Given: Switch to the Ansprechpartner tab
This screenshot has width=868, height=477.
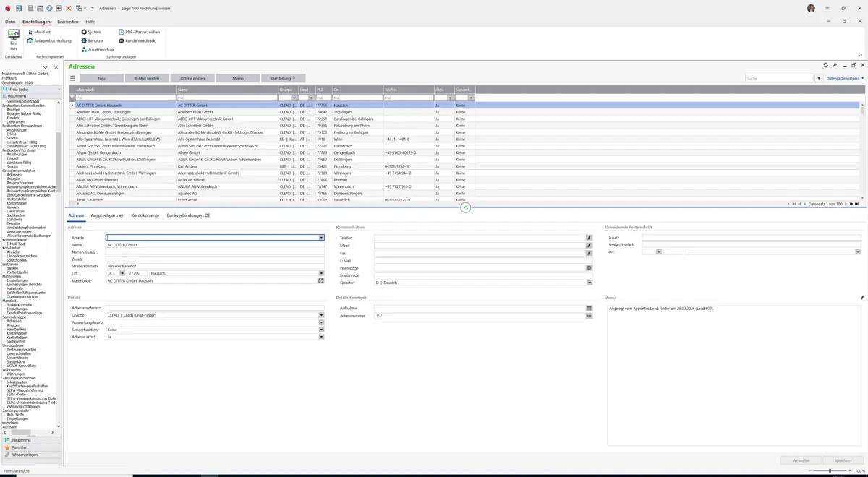Looking at the screenshot, I should click(x=107, y=215).
